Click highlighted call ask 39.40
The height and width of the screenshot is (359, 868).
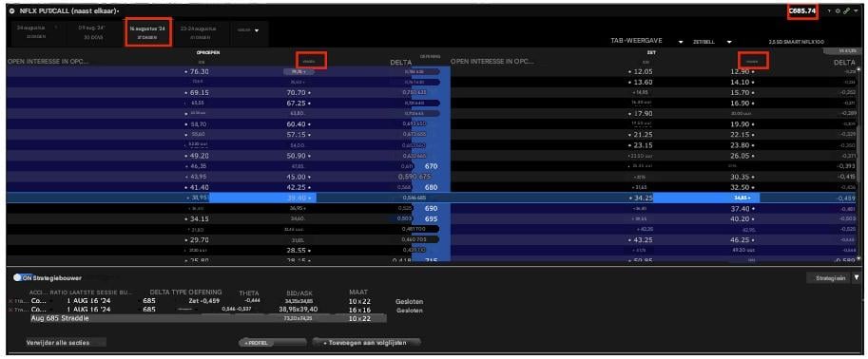[299, 198]
